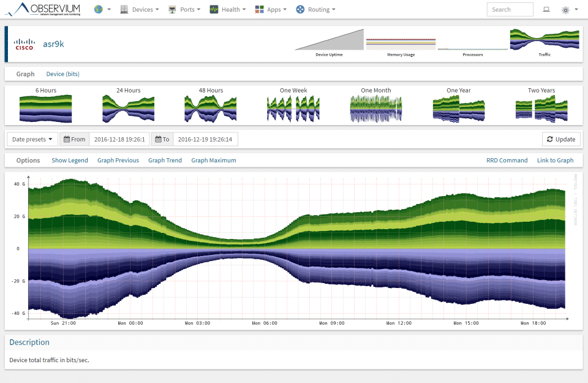Click the Devices server icon
588x383 pixels.
click(x=124, y=9)
